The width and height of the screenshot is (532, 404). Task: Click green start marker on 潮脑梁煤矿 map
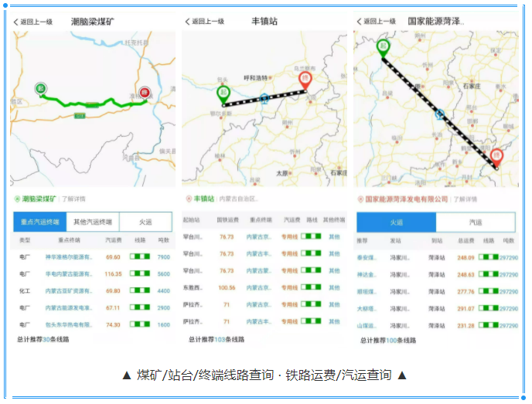click(x=40, y=89)
